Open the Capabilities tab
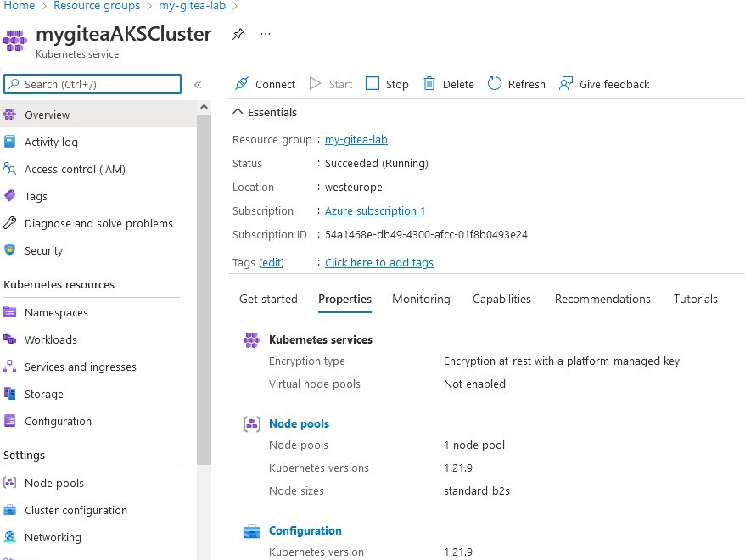Viewport: 745px width, 560px height. (501, 299)
